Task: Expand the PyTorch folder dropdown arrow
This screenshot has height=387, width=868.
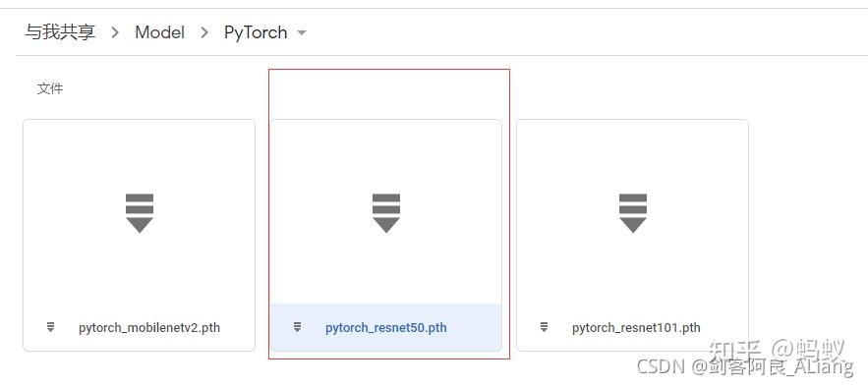Action: [302, 32]
